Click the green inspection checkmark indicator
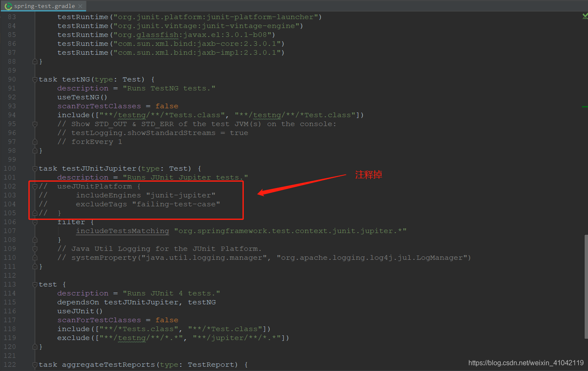The height and width of the screenshot is (371, 588). point(585,16)
